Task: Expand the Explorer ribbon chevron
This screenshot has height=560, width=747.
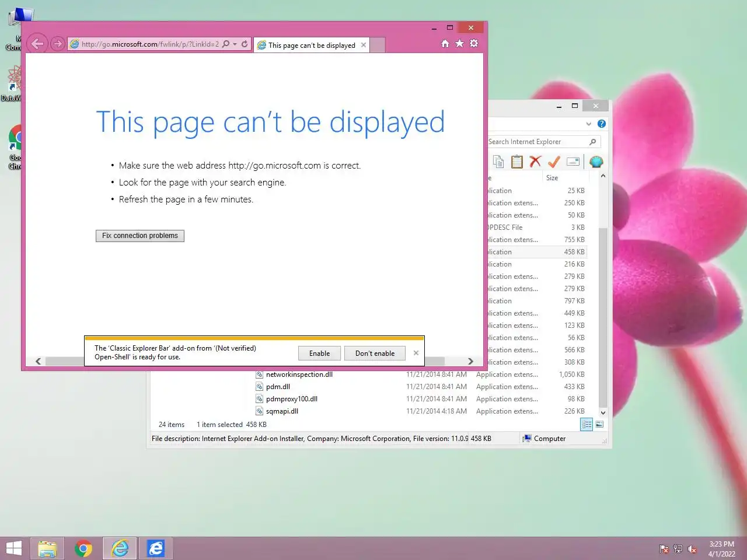Action: point(588,124)
